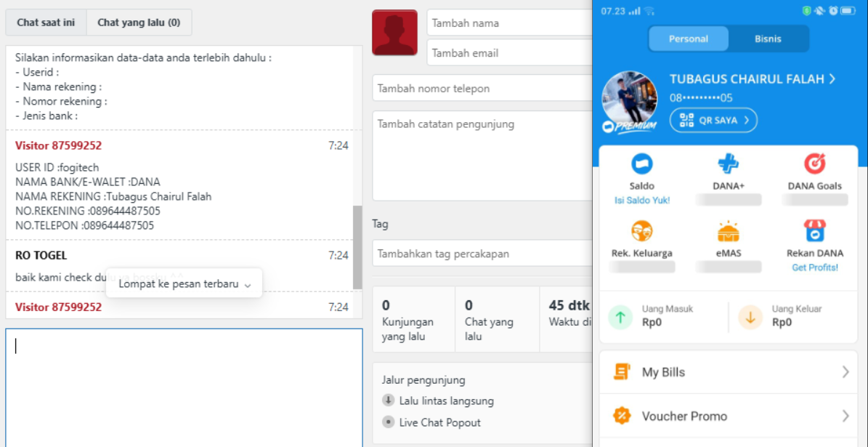This screenshot has width=868, height=447.
Task: Expand My Bills with the chevron
Action: tap(845, 371)
